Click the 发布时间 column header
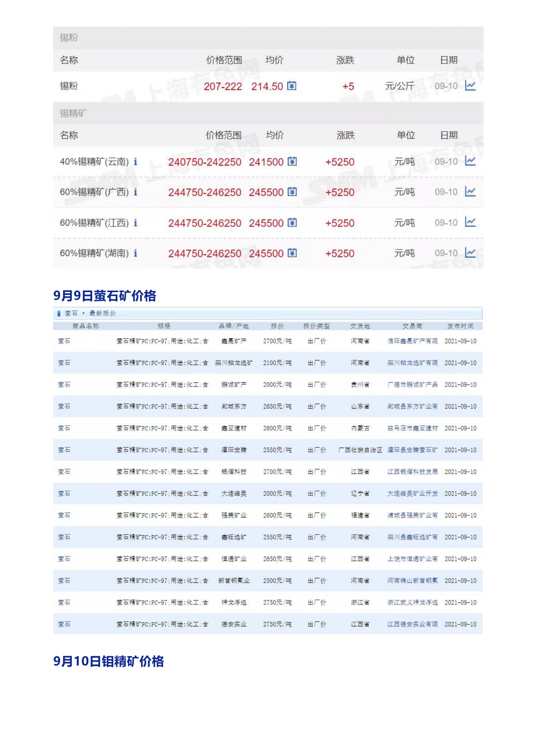 click(x=460, y=326)
